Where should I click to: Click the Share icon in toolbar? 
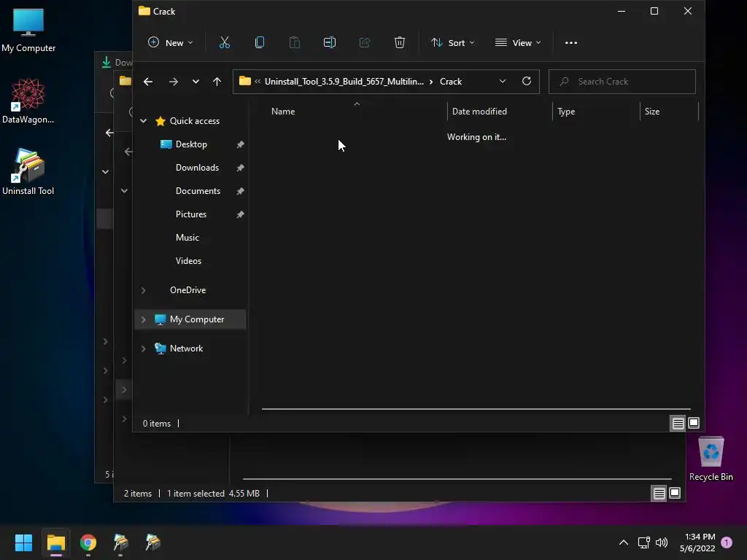click(365, 43)
